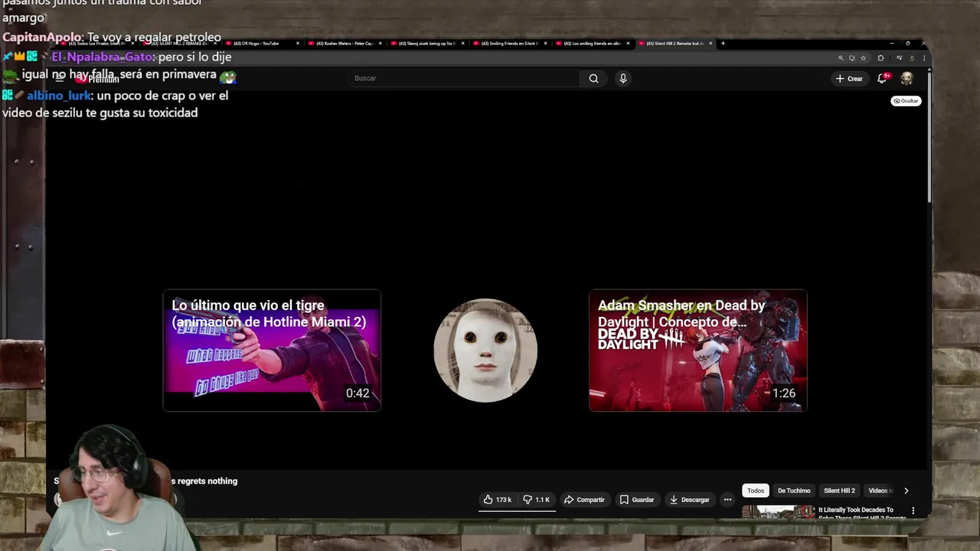The height and width of the screenshot is (551, 980).
Task: Open Hotline Miami 2 tigre video card
Action: [x=272, y=350]
